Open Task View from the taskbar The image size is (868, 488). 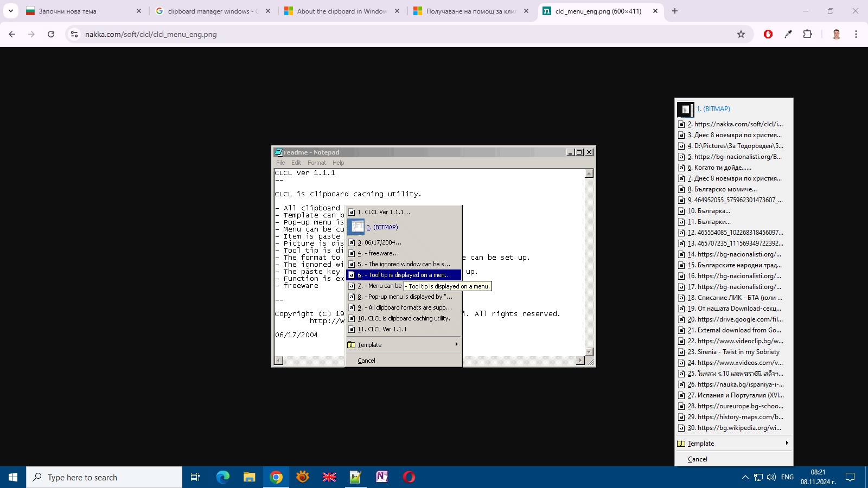[x=195, y=477]
